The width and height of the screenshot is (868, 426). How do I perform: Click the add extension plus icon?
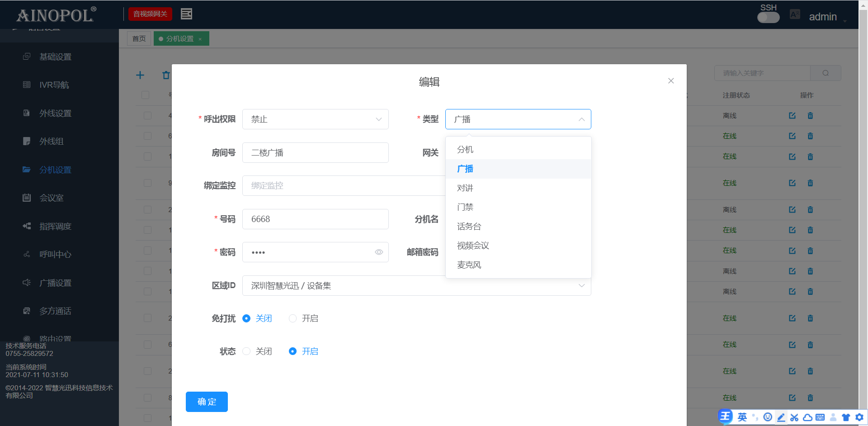click(140, 75)
